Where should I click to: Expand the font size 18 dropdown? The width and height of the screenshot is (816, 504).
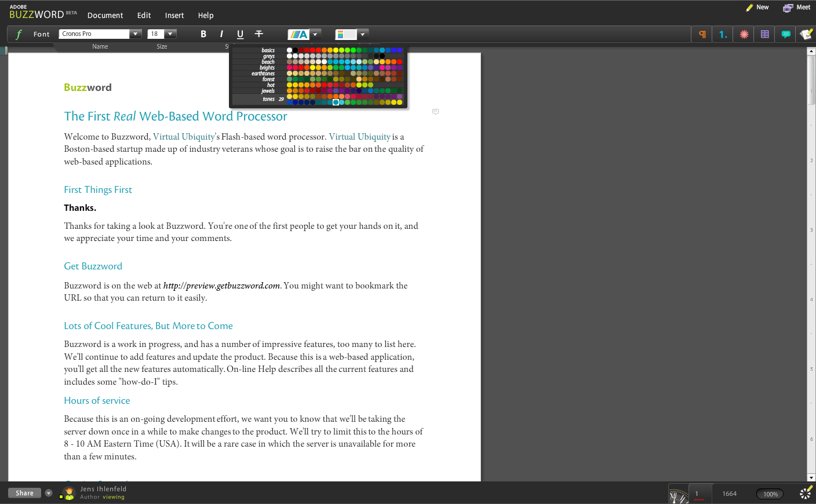[170, 34]
